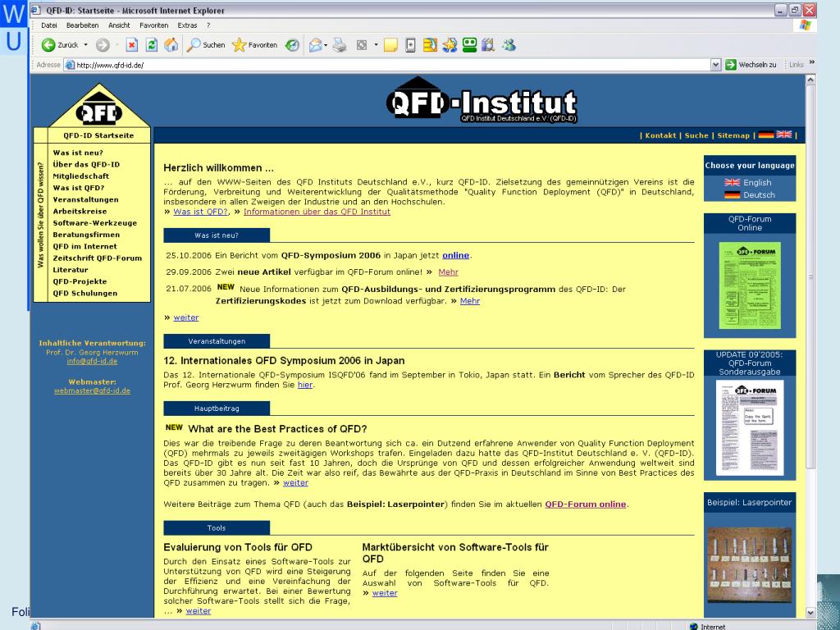Open the mail icon dropdown arrow
Viewport: 840px width, 630px height.
pos(326,45)
